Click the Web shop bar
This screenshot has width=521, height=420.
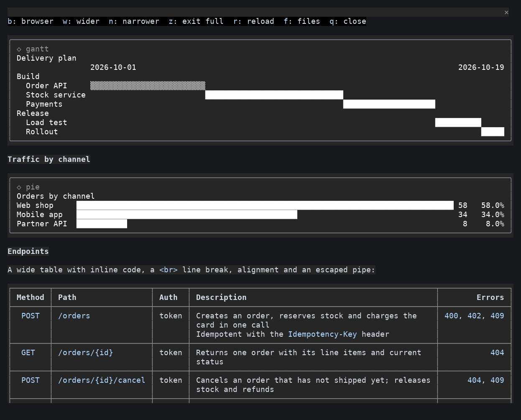pyautogui.click(x=265, y=205)
